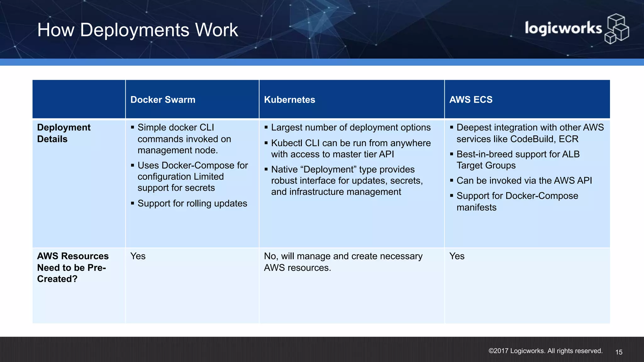Select the AWS ECS column header

[x=470, y=100]
